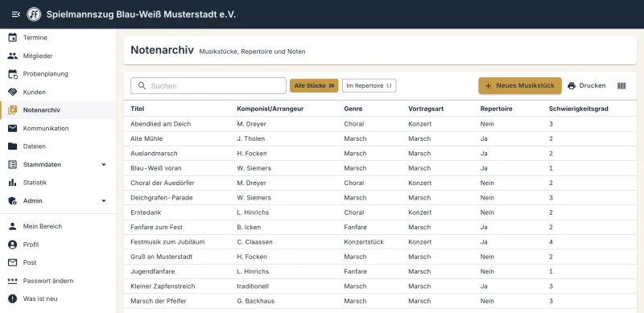Viewport: 644px width, 313px height.
Task: Click the Was ist neu badge icon
Action: (13, 299)
